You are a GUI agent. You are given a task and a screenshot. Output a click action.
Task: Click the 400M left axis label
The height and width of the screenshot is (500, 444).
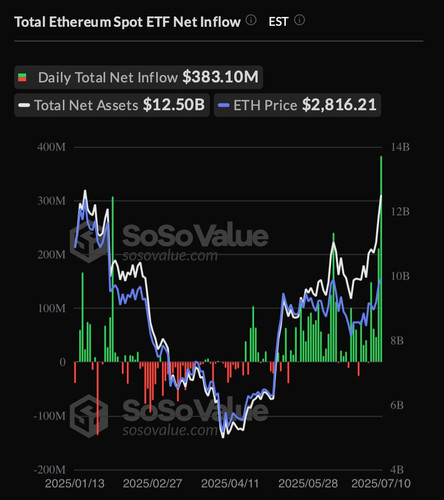coord(52,147)
